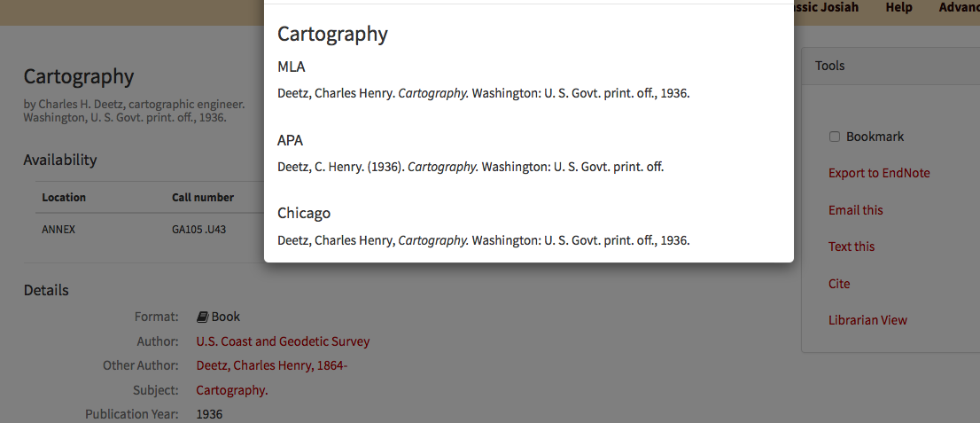Open the Advanced search nav item

959,8
